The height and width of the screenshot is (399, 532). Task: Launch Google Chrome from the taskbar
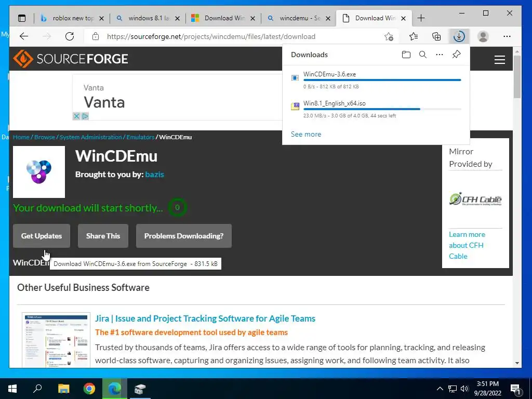pyautogui.click(x=89, y=389)
